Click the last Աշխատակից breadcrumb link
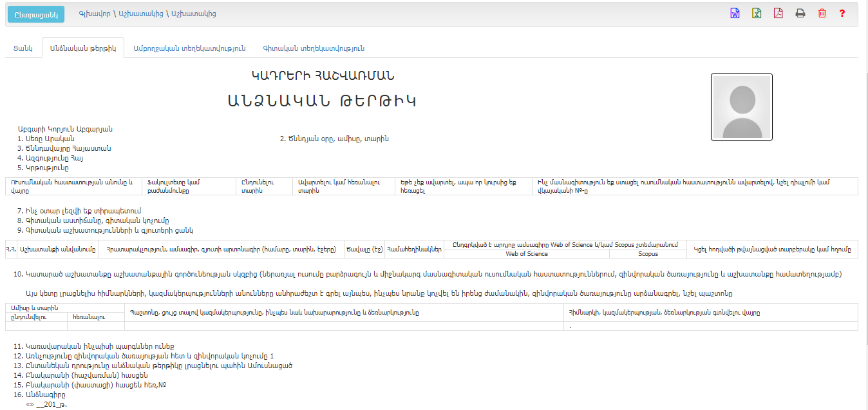Screen dimensions: 868x410 pos(193,14)
